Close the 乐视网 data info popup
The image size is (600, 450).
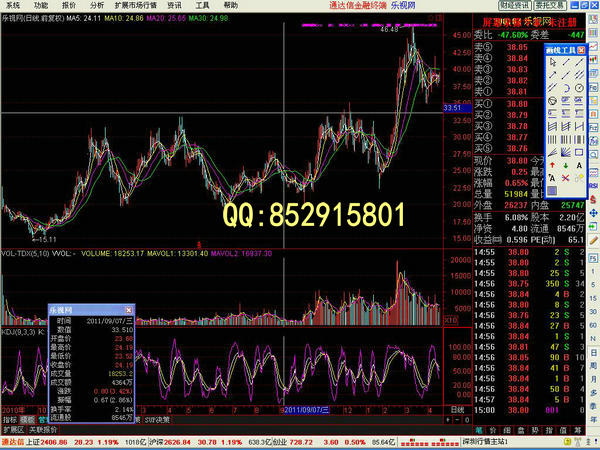(x=127, y=312)
